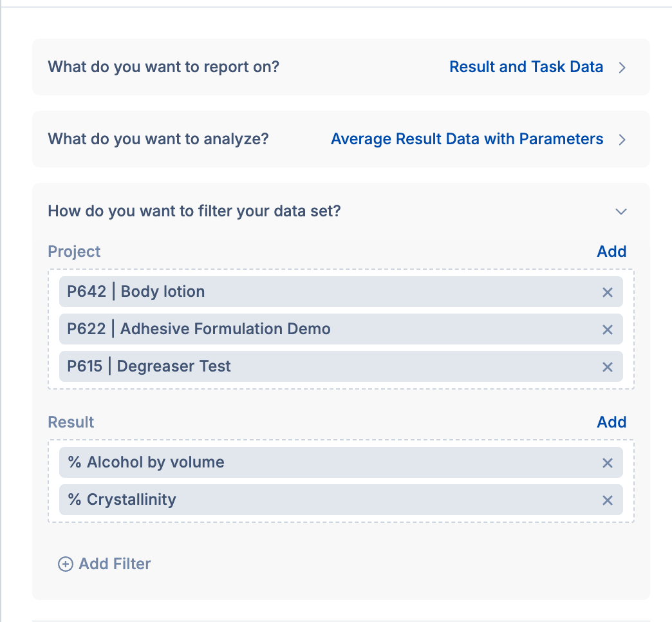Open the Result and Task Data selection
The width and height of the screenshot is (672, 622).
click(526, 67)
